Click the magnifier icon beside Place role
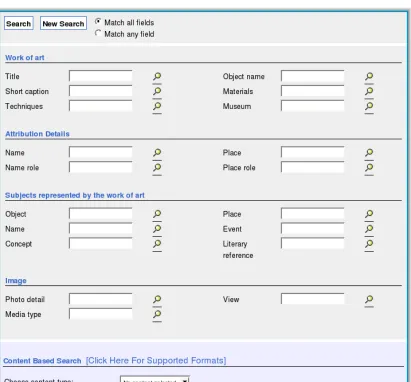The height and width of the screenshot is (382, 411). pos(369,168)
